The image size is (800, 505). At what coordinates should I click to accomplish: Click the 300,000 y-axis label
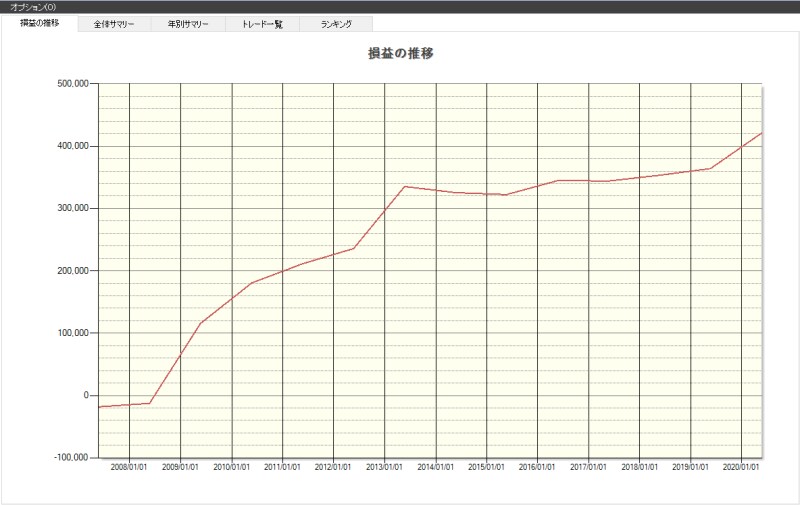(x=73, y=208)
